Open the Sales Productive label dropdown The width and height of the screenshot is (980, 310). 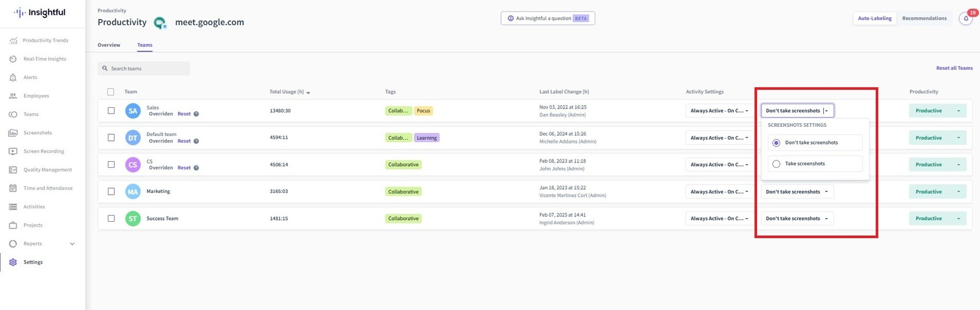point(938,111)
